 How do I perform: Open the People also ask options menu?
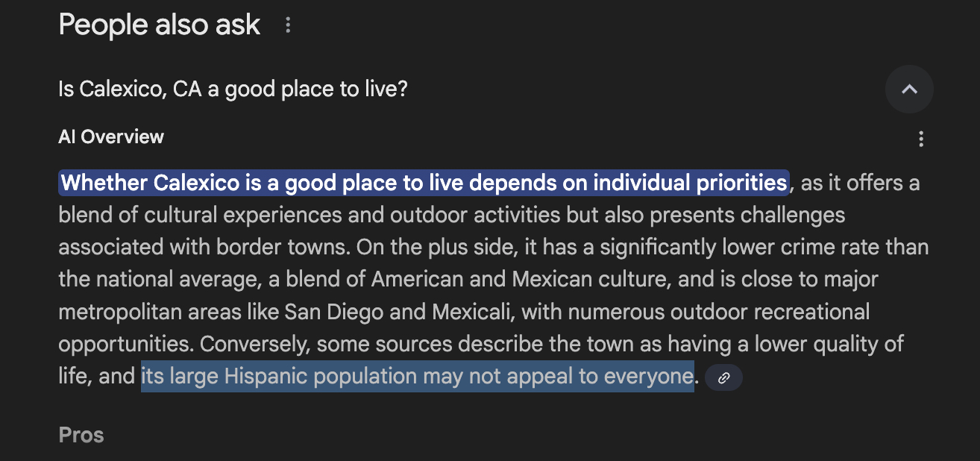[x=288, y=26]
